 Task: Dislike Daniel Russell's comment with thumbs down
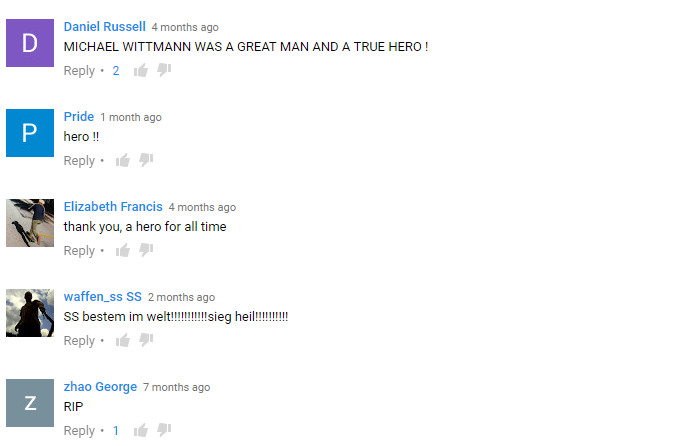(164, 70)
